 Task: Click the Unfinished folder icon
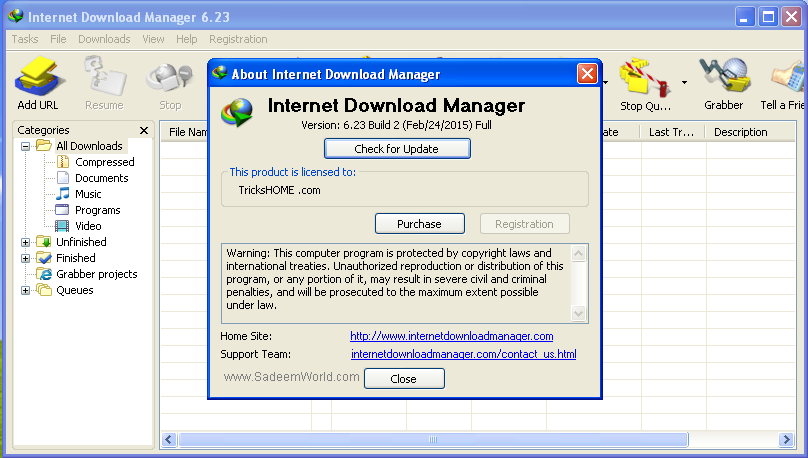(x=44, y=242)
